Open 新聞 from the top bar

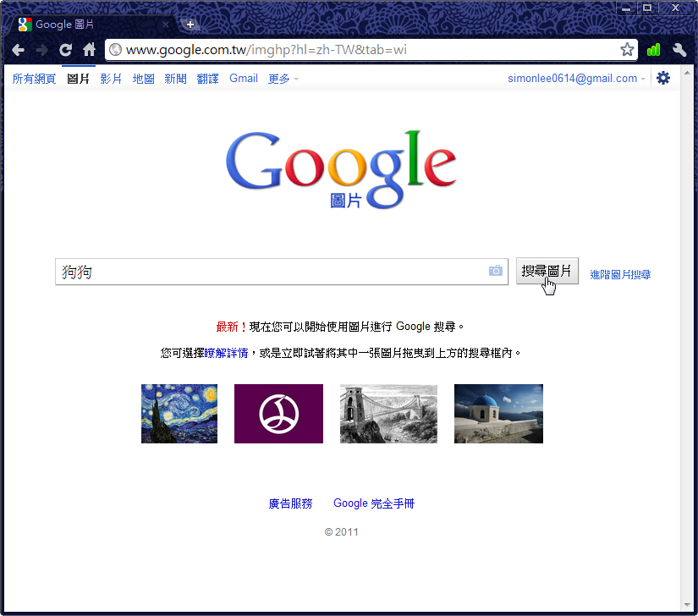(x=175, y=79)
